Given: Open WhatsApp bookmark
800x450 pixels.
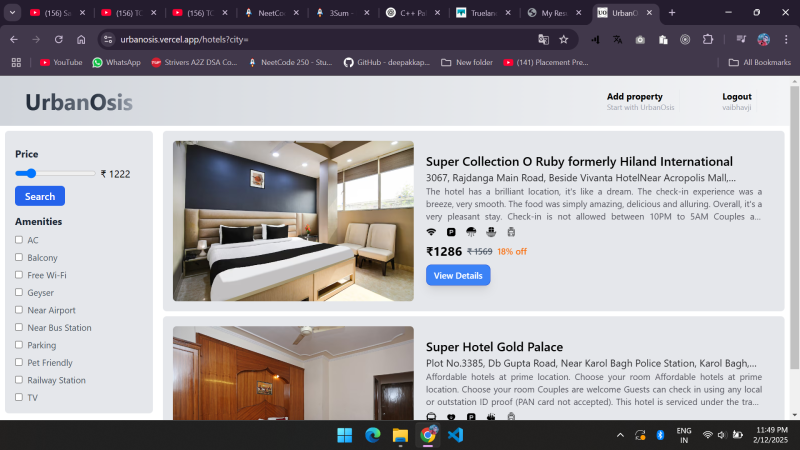Looking at the screenshot, I should [x=116, y=62].
